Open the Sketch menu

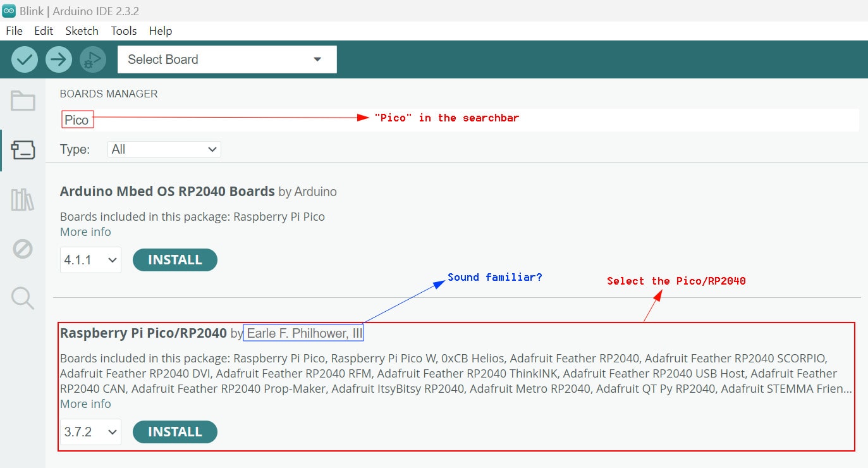(82, 30)
